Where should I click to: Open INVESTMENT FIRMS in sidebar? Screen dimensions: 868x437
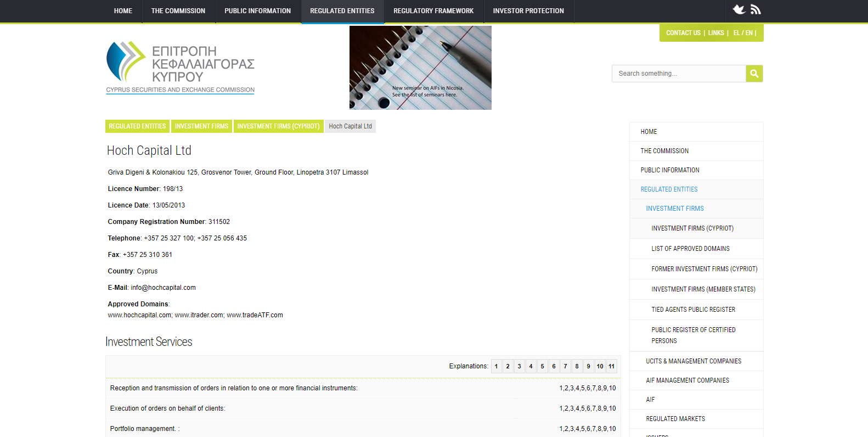pyautogui.click(x=696, y=209)
